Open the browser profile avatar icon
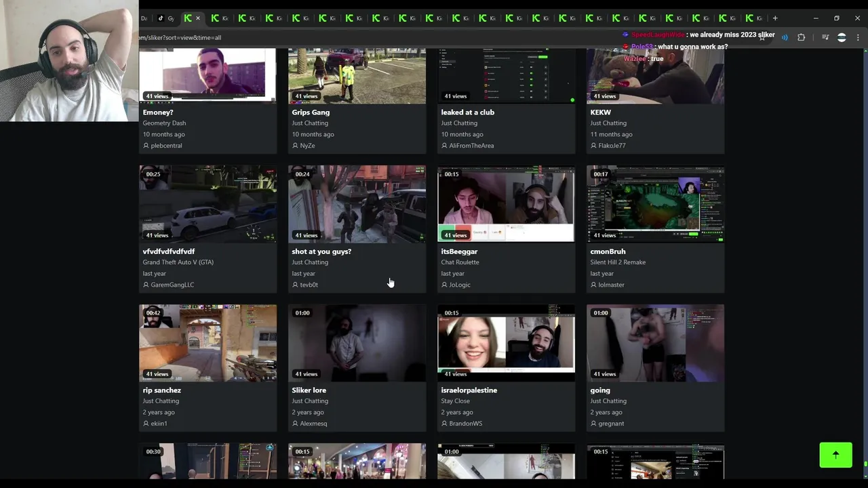The image size is (868, 488). click(842, 37)
